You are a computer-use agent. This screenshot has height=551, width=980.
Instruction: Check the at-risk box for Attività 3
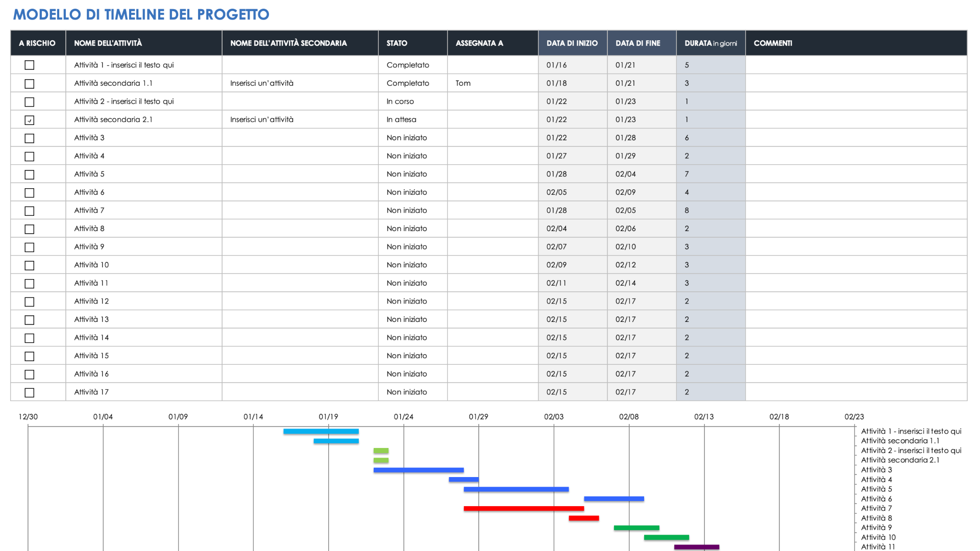30,138
